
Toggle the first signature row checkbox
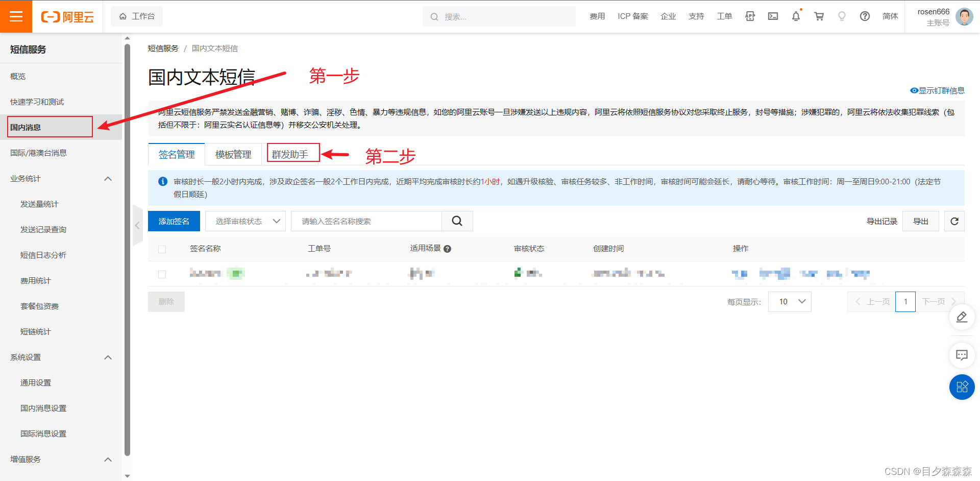(162, 274)
